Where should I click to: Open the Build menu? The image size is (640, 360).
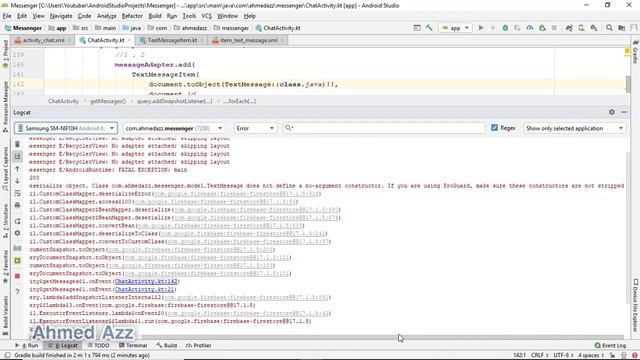pos(155,16)
